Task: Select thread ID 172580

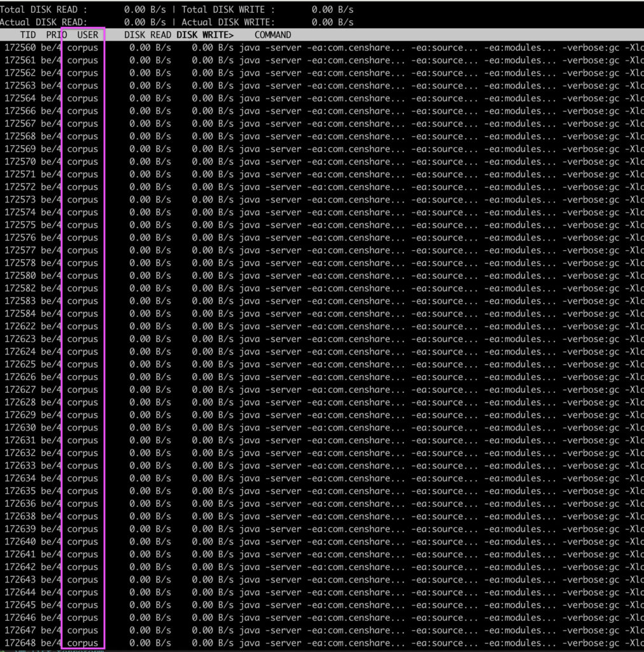Action: point(20,276)
